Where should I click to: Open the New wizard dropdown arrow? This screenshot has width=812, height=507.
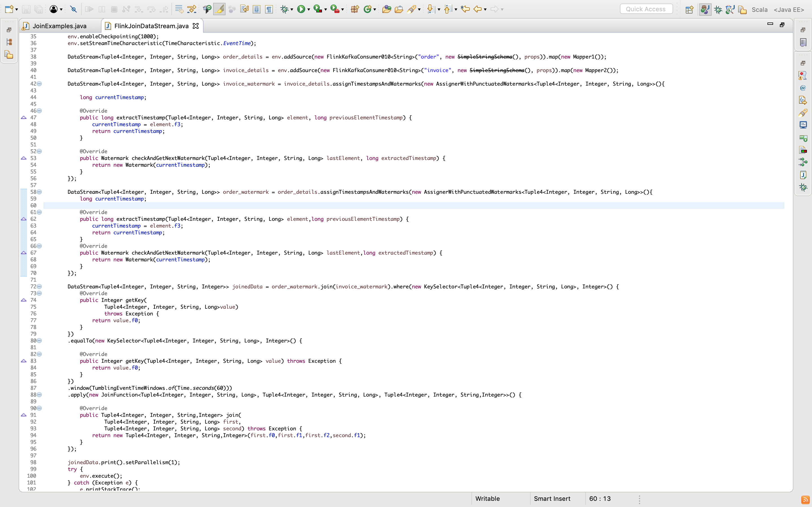coord(16,9)
